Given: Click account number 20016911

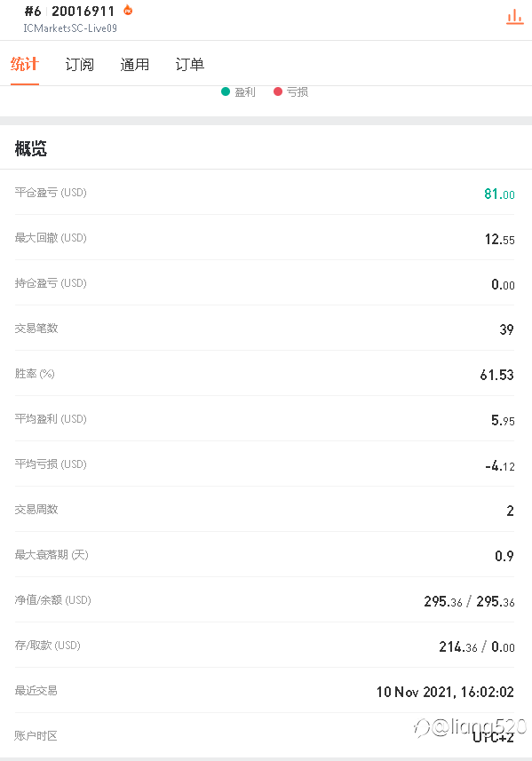Looking at the screenshot, I should click(x=83, y=11).
